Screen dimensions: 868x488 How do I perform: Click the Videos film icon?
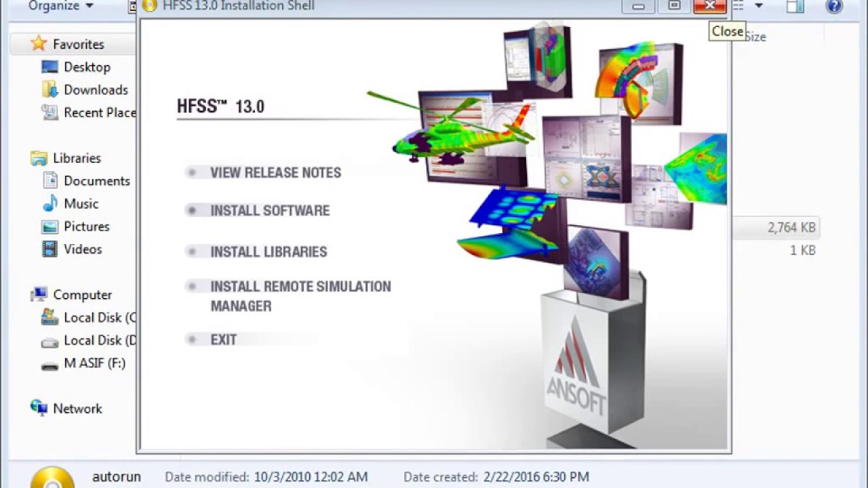[x=50, y=249]
